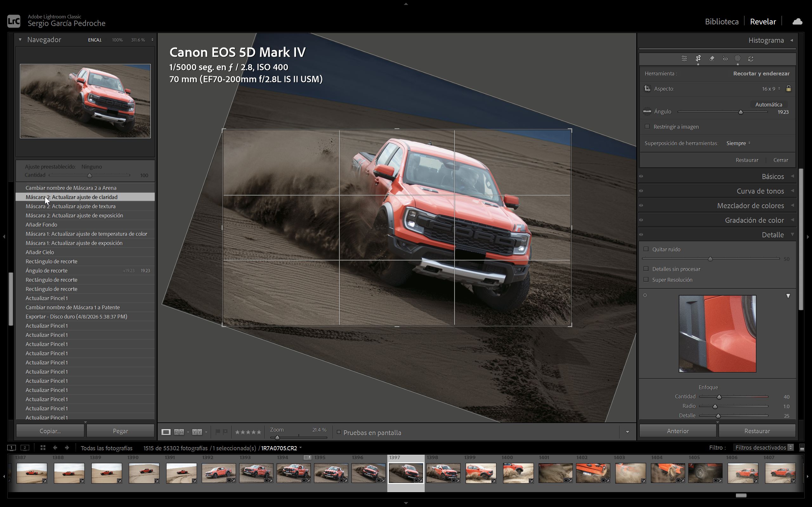Select history step Añadir Cielo
812x507 pixels.
[40, 252]
